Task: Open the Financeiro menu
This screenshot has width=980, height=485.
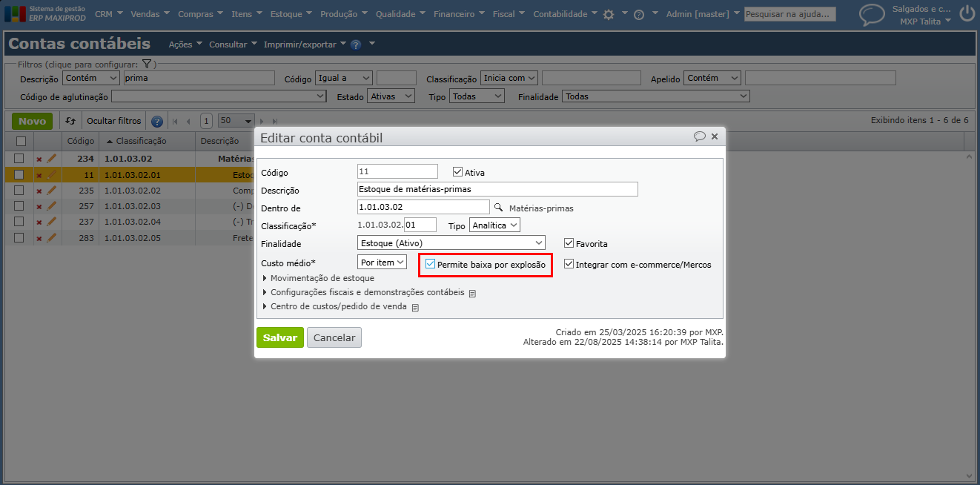Action: pyautogui.click(x=460, y=14)
